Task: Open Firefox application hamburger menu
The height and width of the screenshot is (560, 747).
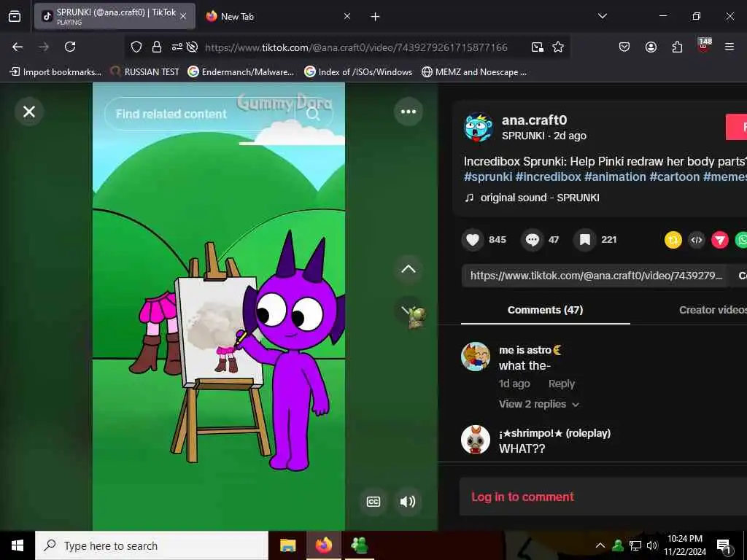Action: pyautogui.click(x=729, y=47)
